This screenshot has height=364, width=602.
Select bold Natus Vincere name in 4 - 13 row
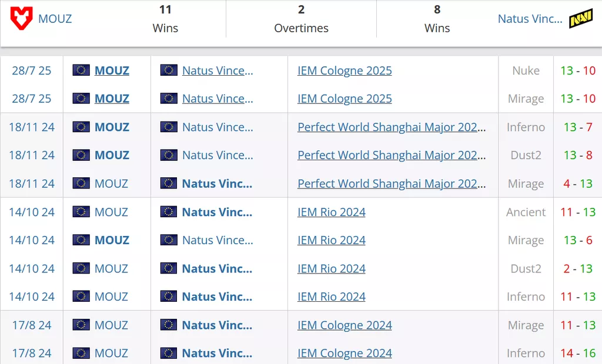click(x=217, y=184)
